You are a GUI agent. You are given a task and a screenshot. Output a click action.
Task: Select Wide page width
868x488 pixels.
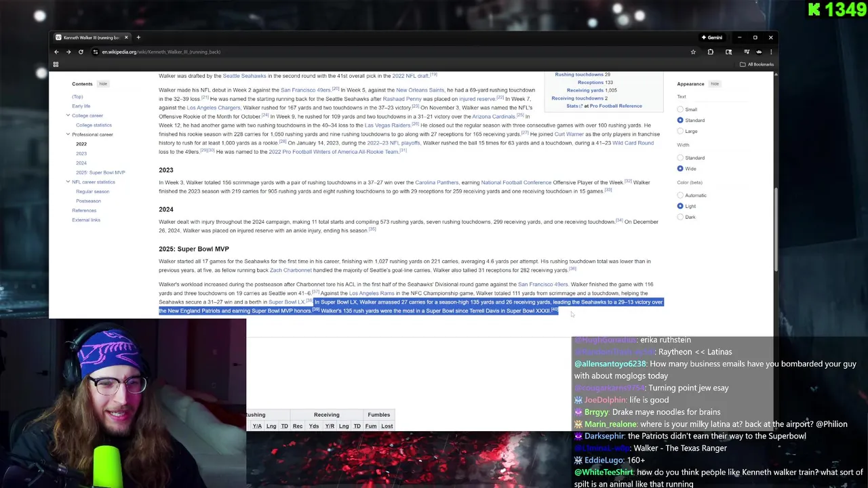[680, 169]
